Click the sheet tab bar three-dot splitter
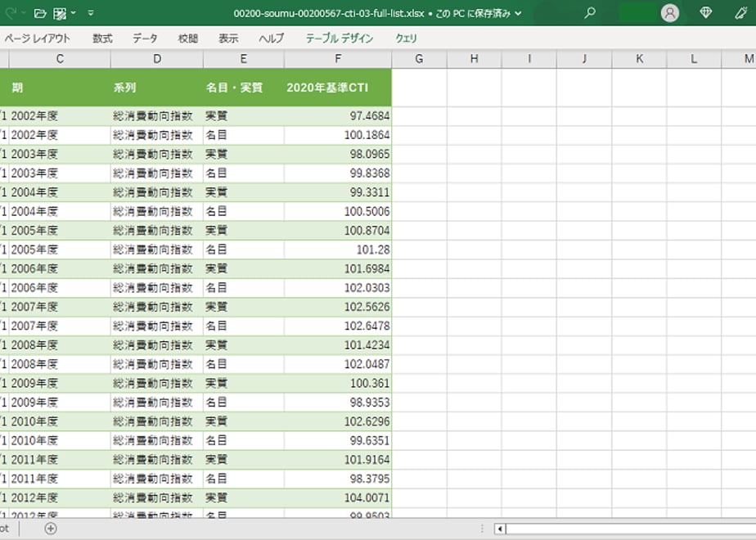Viewport: 756px width, 540px height. tap(482, 529)
